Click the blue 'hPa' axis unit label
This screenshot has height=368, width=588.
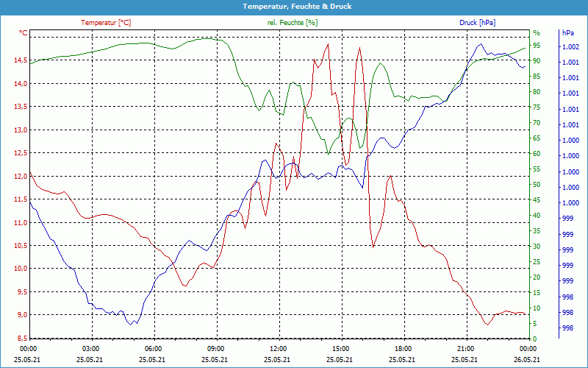click(x=567, y=33)
